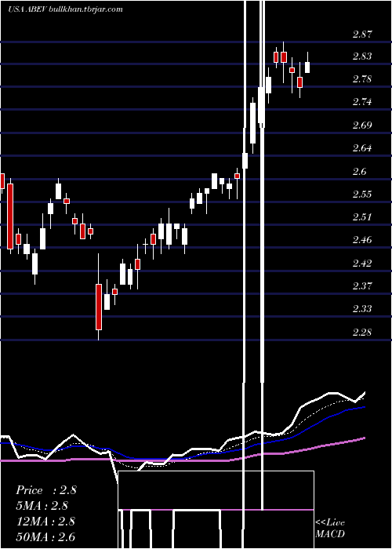The width and height of the screenshot is (392, 549).
Task: Click the 2.37 price axis label
Action: coord(362,285)
